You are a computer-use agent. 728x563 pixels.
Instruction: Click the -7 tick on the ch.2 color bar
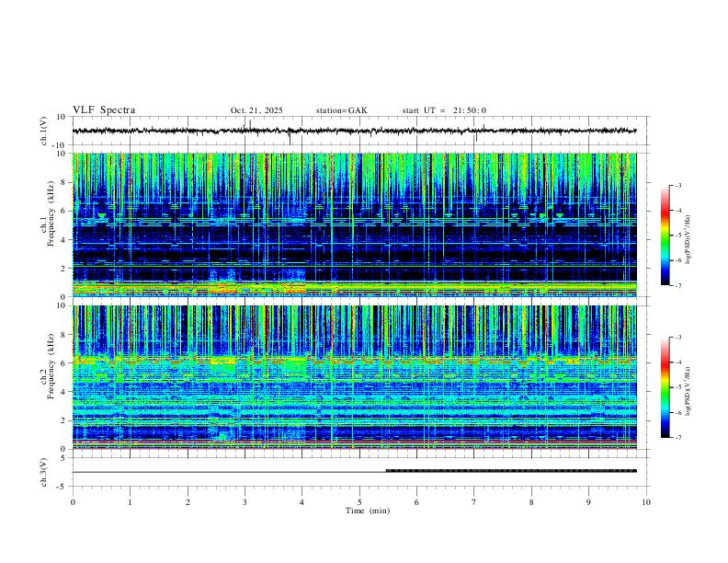point(677,438)
